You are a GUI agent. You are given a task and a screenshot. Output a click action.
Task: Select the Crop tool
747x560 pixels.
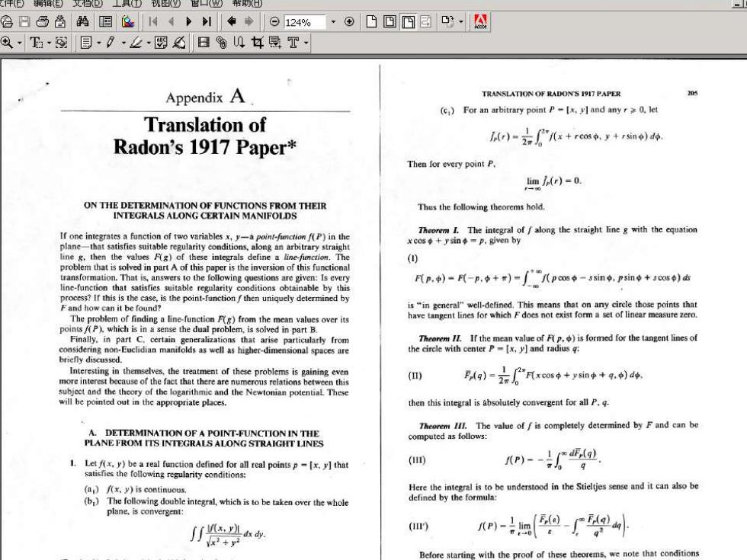258,43
